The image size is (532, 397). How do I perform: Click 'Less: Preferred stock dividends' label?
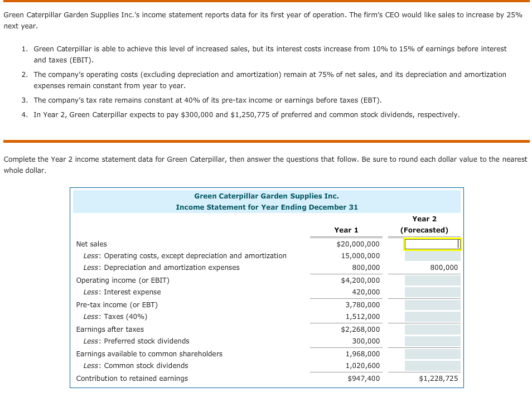[x=137, y=341]
